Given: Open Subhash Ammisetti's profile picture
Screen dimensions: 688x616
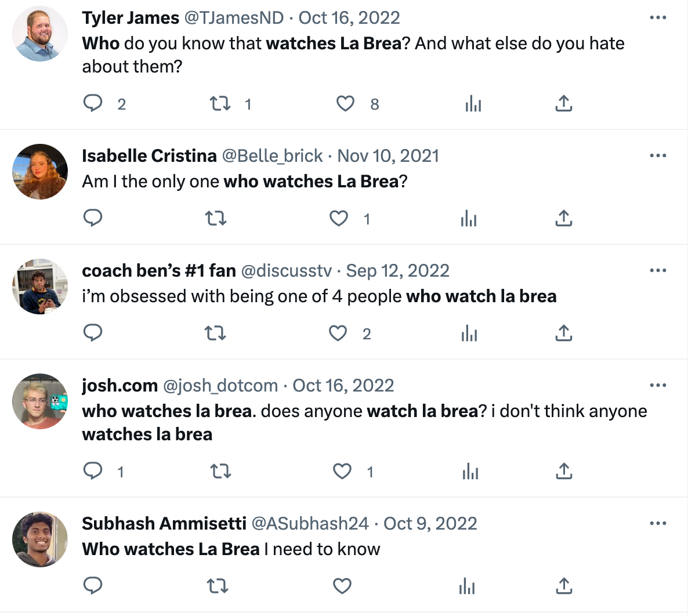Looking at the screenshot, I should [40, 539].
